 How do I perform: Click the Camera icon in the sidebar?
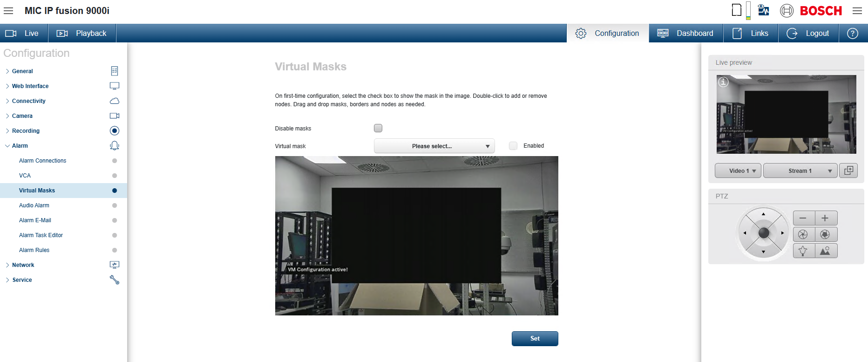115,116
